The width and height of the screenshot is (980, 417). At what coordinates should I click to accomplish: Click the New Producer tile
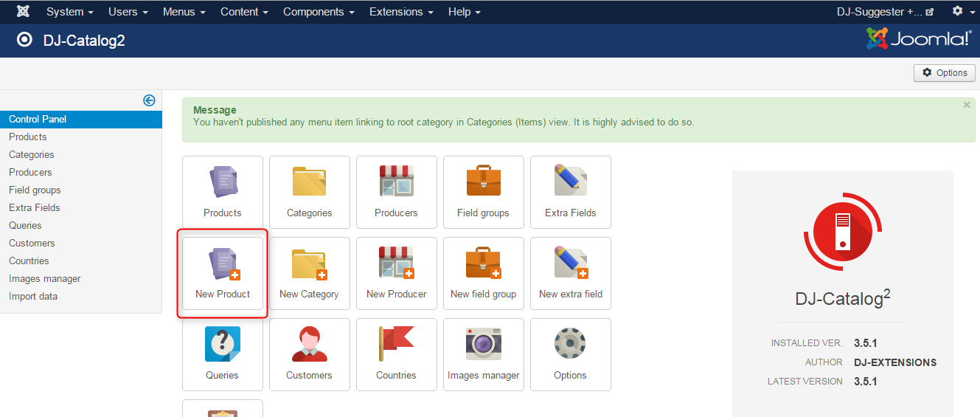(397, 273)
